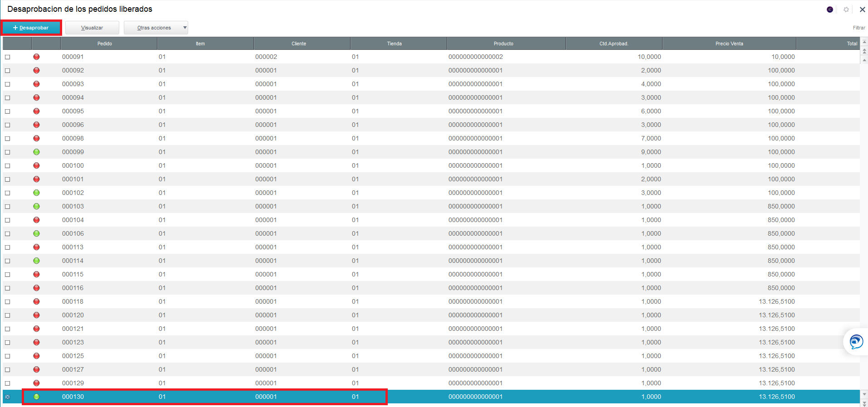Sort by the Item column header

pyautogui.click(x=205, y=44)
